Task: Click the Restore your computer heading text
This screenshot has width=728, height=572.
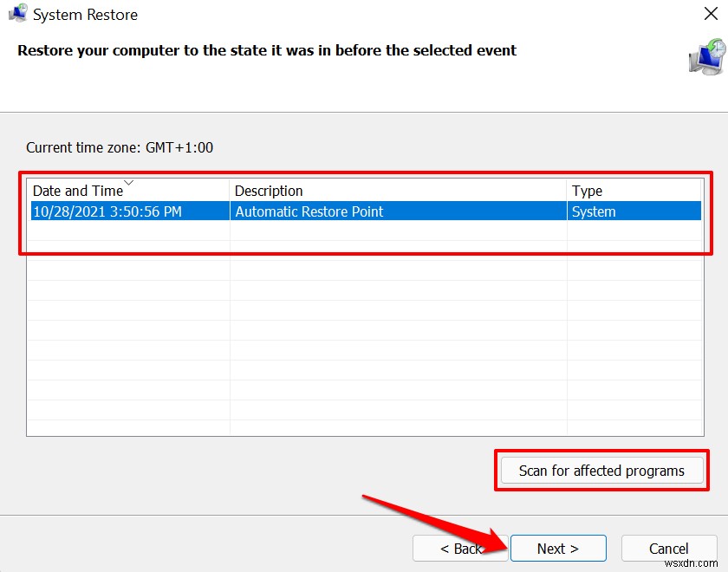Action: (267, 50)
